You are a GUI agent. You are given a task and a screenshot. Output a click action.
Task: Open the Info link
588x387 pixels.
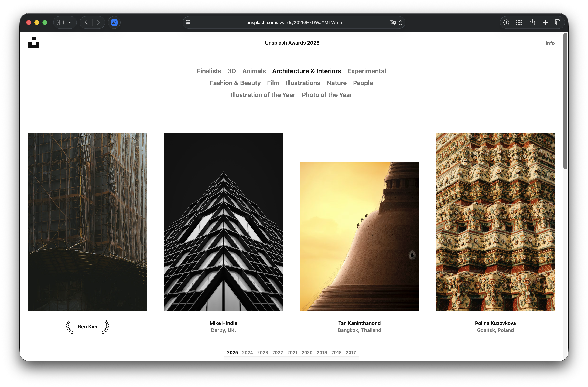(550, 43)
